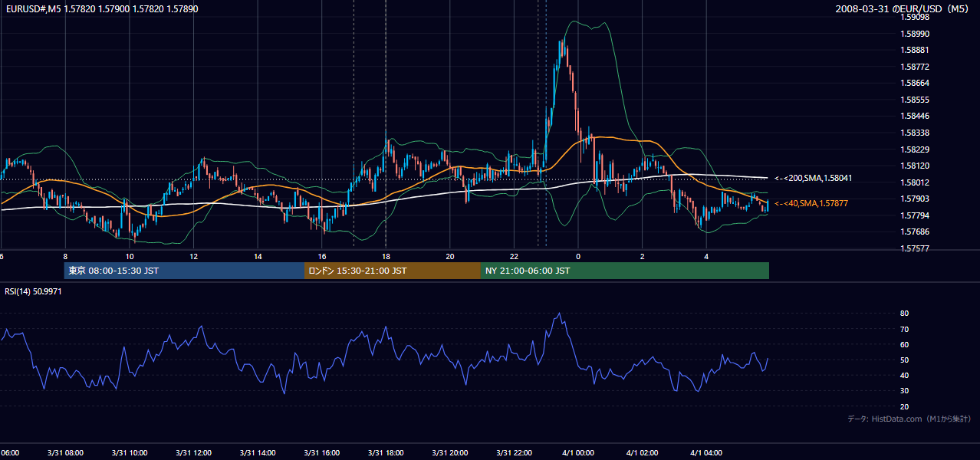This screenshot has height=460, width=980.
Task: Click the 3/31 16:00 time axis label
Action: (321, 453)
